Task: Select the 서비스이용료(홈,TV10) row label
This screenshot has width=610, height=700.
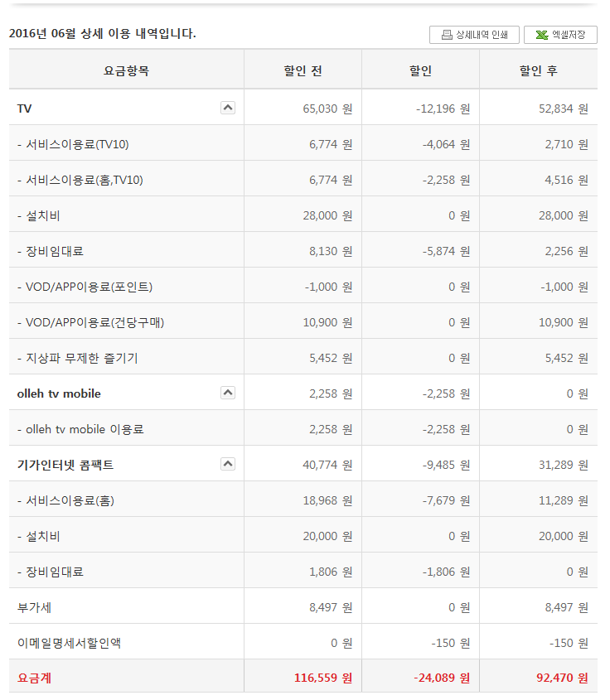Action: tap(80, 180)
